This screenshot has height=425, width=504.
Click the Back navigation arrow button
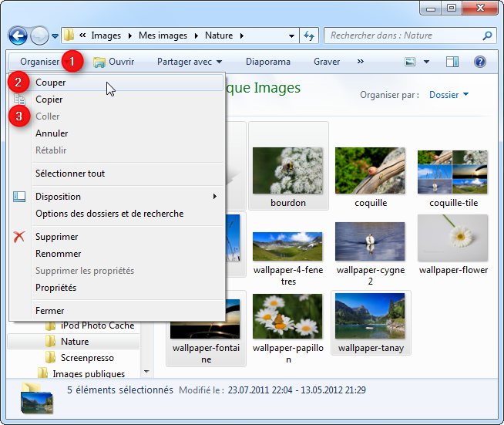click(x=18, y=35)
